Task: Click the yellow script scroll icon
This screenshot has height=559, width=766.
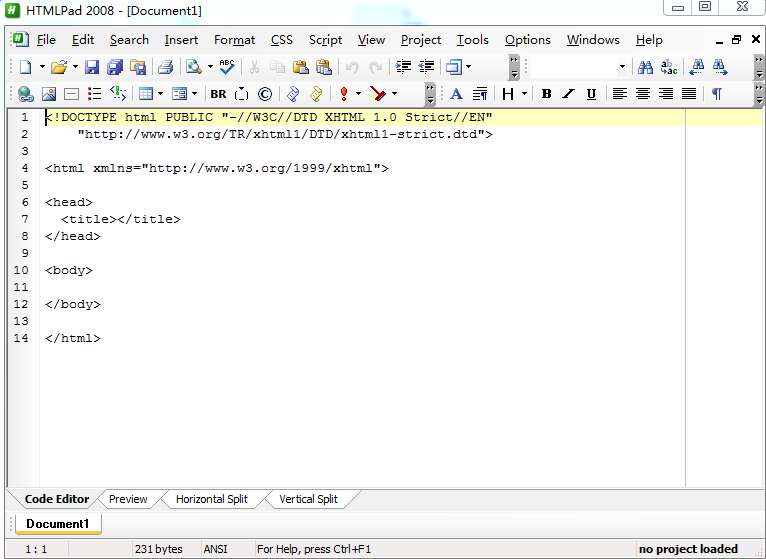Action: click(316, 94)
